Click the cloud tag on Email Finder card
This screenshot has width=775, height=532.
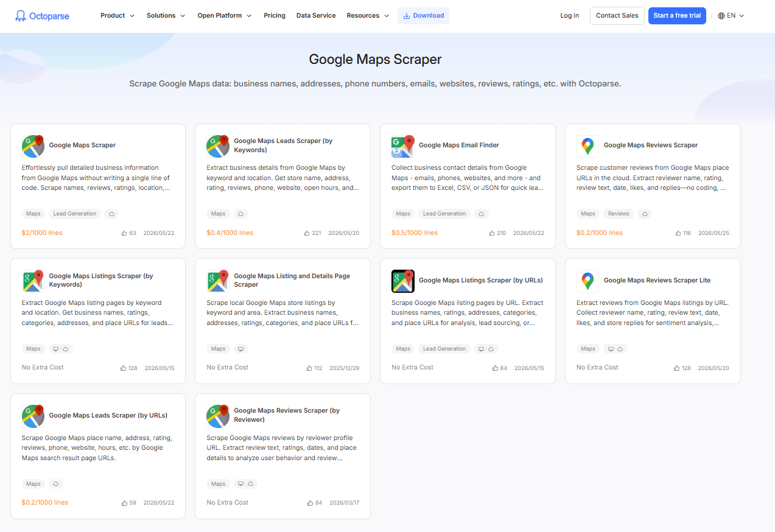(x=482, y=214)
